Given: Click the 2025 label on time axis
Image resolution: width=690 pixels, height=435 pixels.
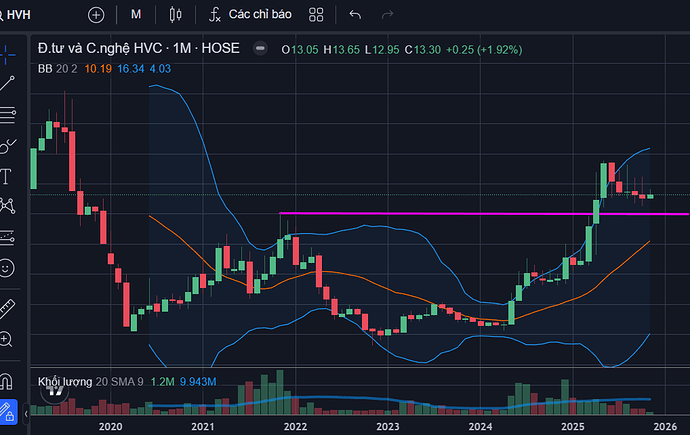Looking at the screenshot, I should 573,426.
